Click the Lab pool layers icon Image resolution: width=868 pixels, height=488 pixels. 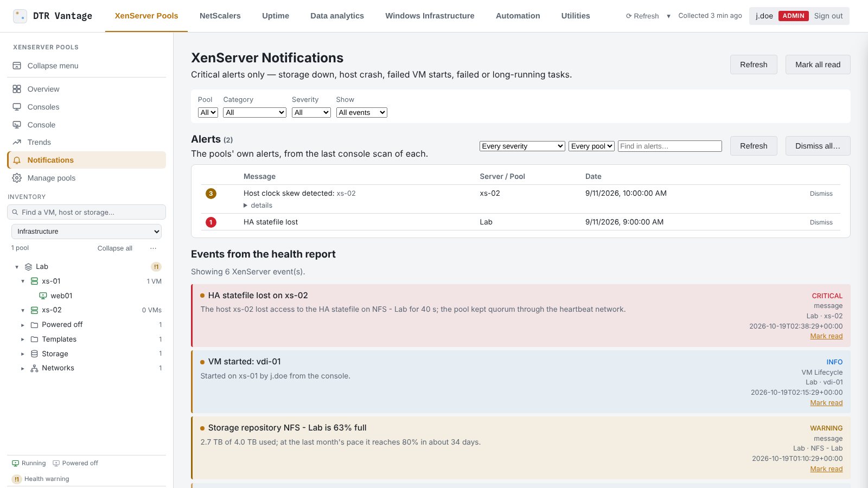(x=28, y=267)
